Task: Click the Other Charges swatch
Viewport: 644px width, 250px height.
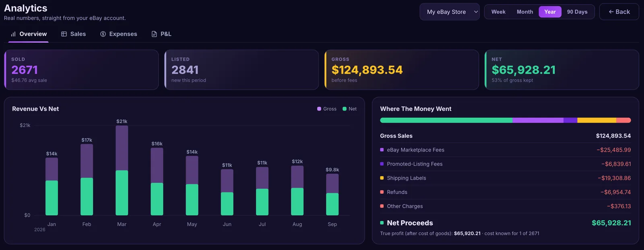Action: coord(382,206)
